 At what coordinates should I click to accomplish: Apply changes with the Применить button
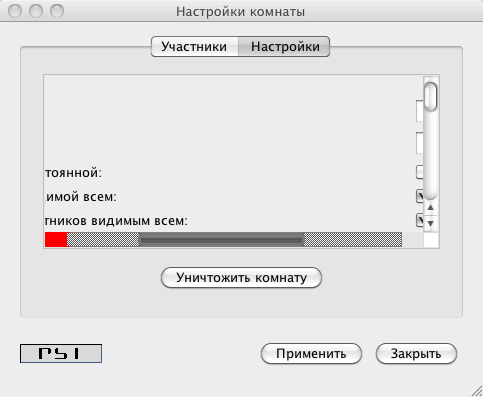(x=311, y=353)
